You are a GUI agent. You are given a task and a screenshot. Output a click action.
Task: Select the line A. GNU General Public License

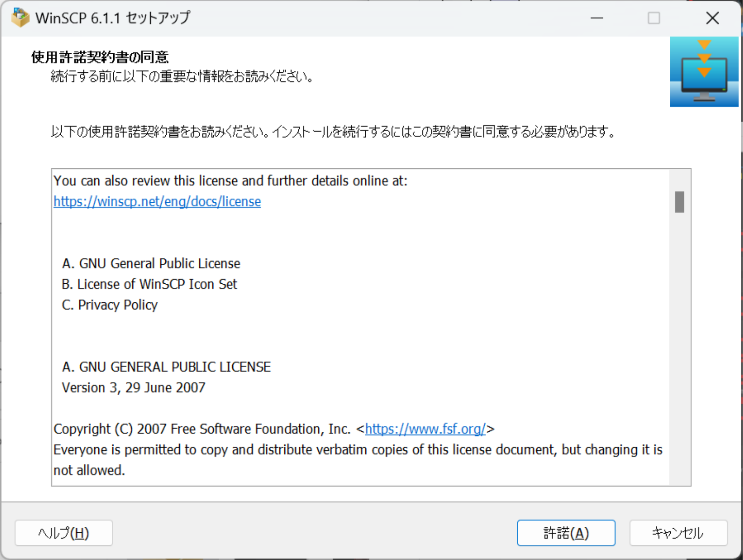coord(151,263)
